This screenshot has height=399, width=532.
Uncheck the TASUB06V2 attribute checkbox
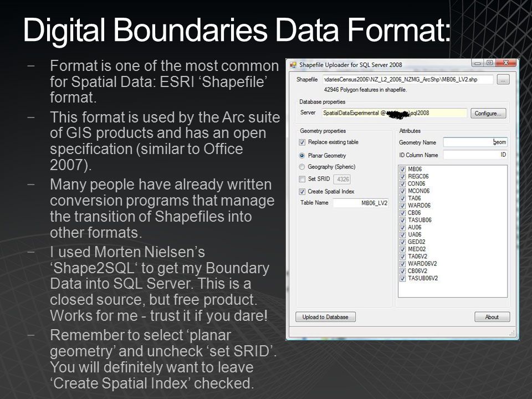402,279
